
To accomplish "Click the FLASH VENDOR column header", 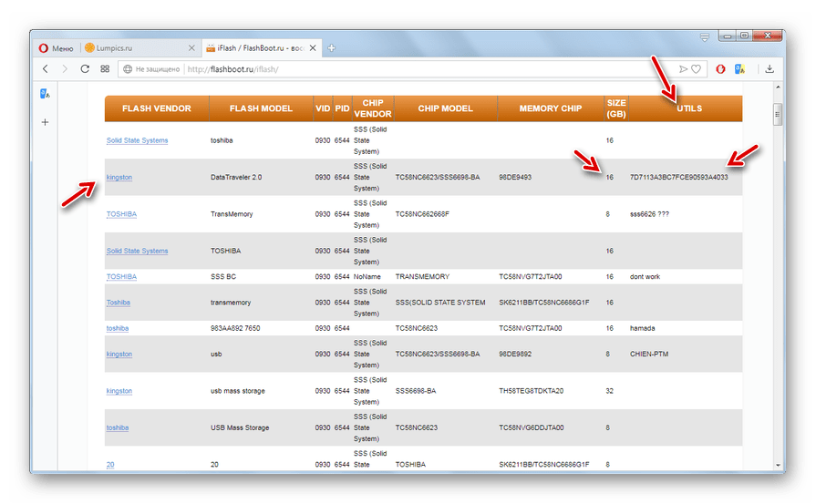I will (x=157, y=108).
